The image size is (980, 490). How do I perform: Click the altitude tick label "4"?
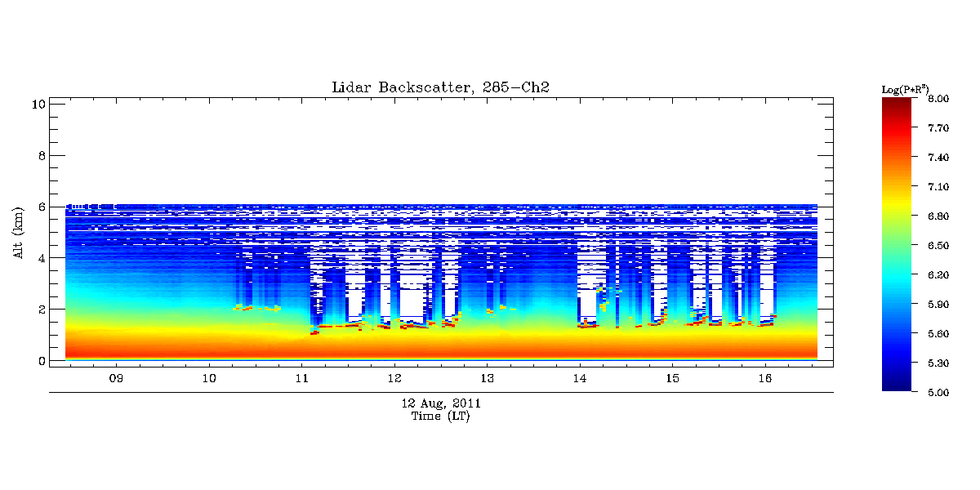click(40, 258)
